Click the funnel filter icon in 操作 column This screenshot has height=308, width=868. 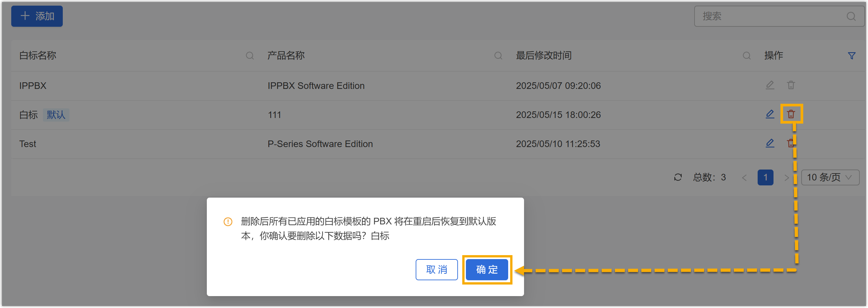[x=851, y=56]
